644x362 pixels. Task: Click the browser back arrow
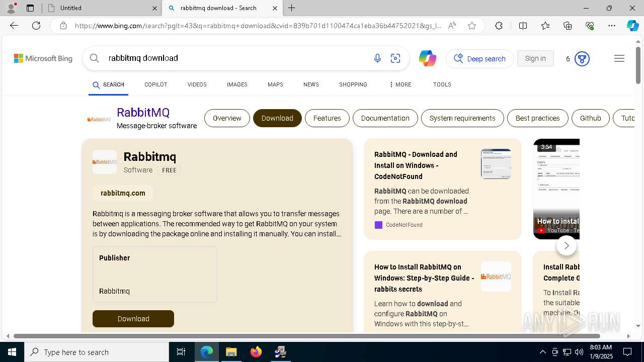pyautogui.click(x=14, y=26)
